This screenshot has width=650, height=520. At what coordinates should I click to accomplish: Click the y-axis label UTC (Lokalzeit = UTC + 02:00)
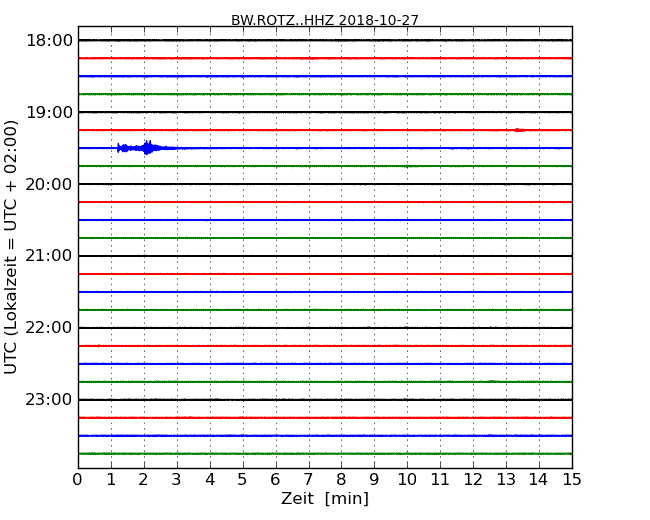coord(11,247)
